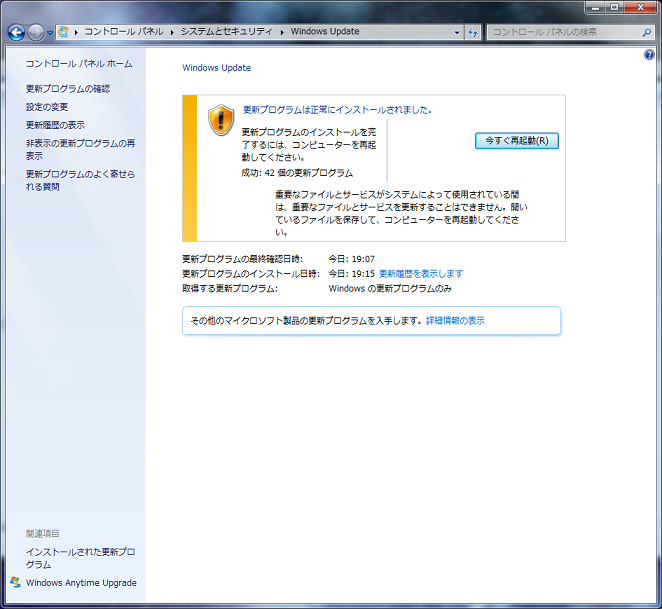662x609 pixels.
Task: Expand arrow before Windows Update breadcrumb
Action: coord(282,32)
